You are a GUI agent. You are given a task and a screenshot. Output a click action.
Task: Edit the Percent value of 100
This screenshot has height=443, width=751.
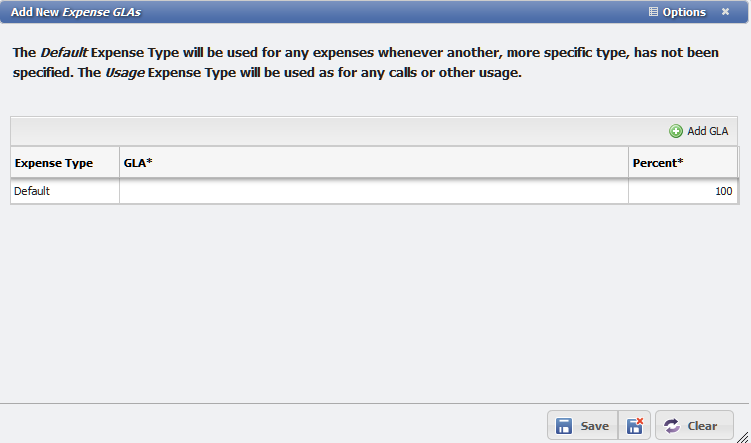(x=682, y=191)
